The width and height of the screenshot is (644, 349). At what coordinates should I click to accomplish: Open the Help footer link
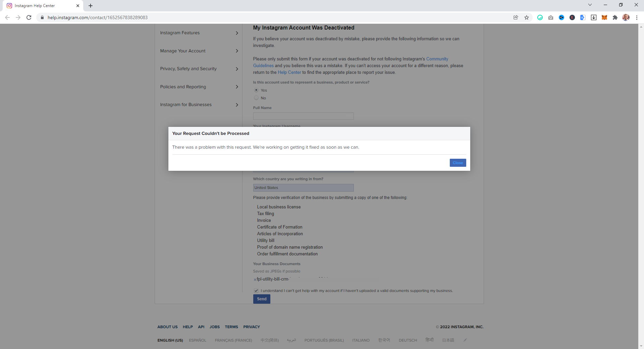[x=188, y=327]
